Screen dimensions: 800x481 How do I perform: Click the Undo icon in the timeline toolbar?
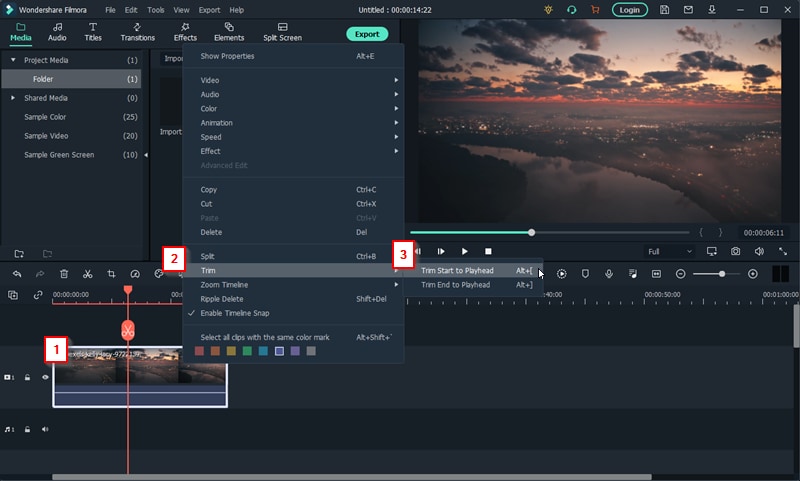click(x=17, y=274)
